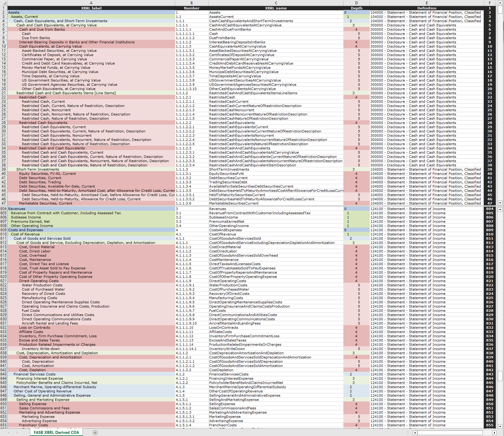Select cell 'TradingSecuritiesDebt'
The width and height of the screenshot is (504, 436).
pyautogui.click(x=276, y=182)
